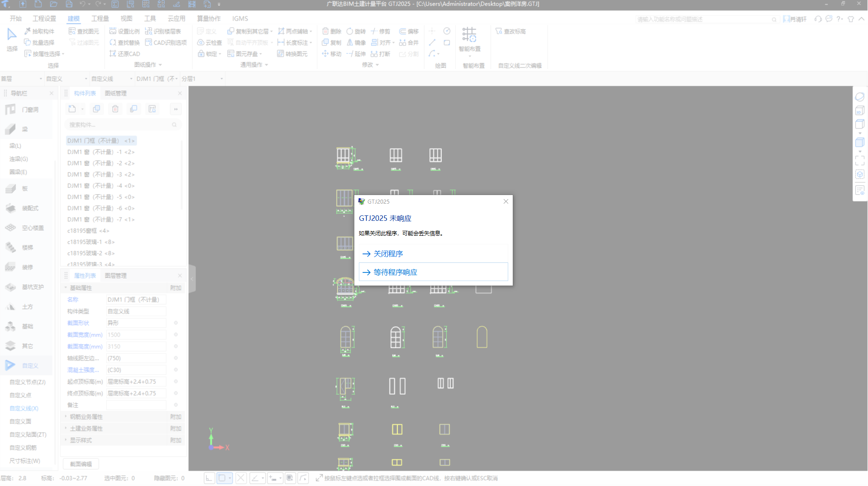Open the 视图 ribbon tab
The image size is (868, 486).
(126, 19)
